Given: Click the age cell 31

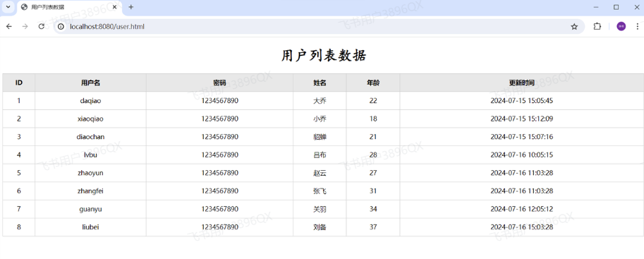Looking at the screenshot, I should click(373, 191).
